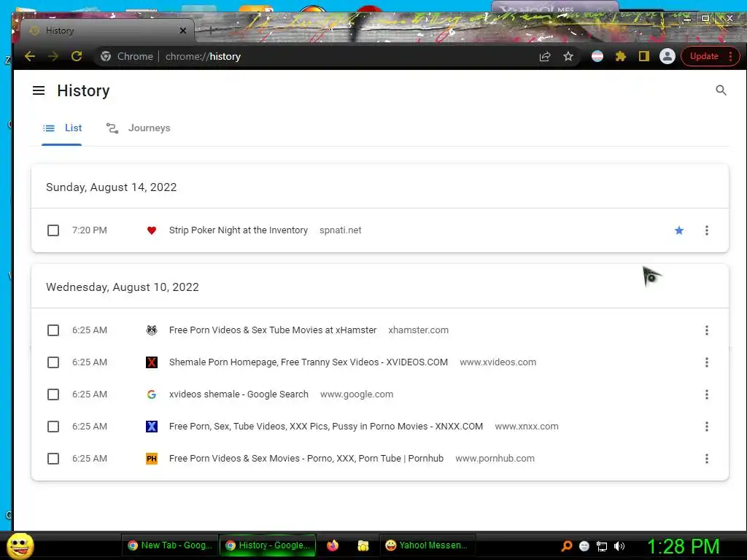Open actions menu for www.pornhub.com entry
The width and height of the screenshot is (747, 560).
pos(706,459)
